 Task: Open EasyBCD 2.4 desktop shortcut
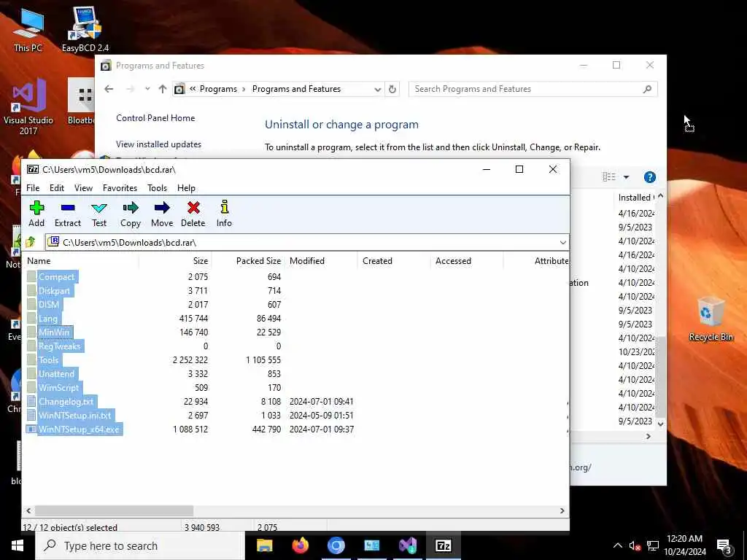[x=85, y=29]
